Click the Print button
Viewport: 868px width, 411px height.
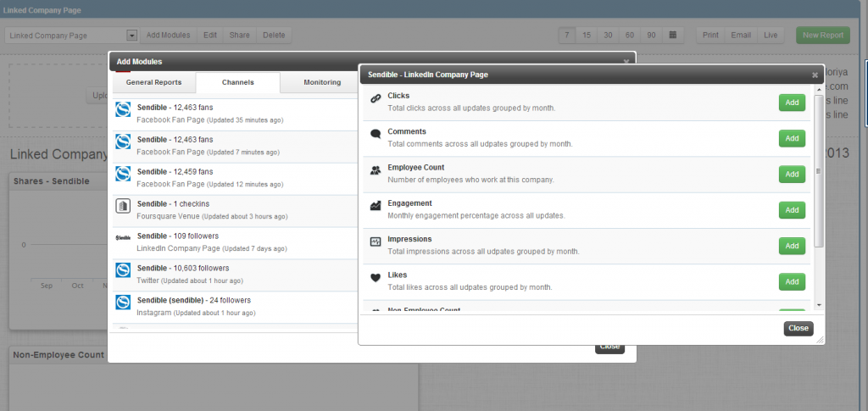(x=711, y=35)
